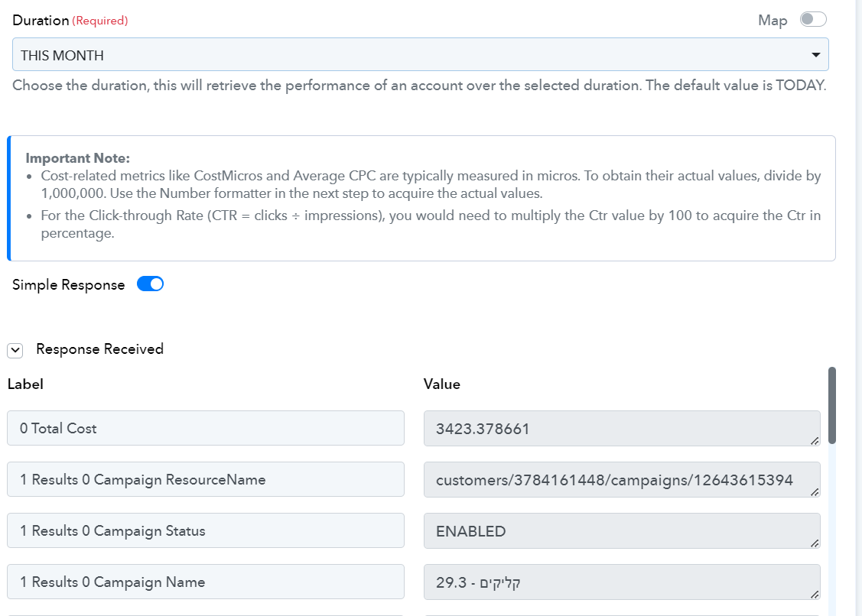Viewport: 862px width, 616px height.
Task: Collapse the Response Received section
Action: (x=15, y=350)
